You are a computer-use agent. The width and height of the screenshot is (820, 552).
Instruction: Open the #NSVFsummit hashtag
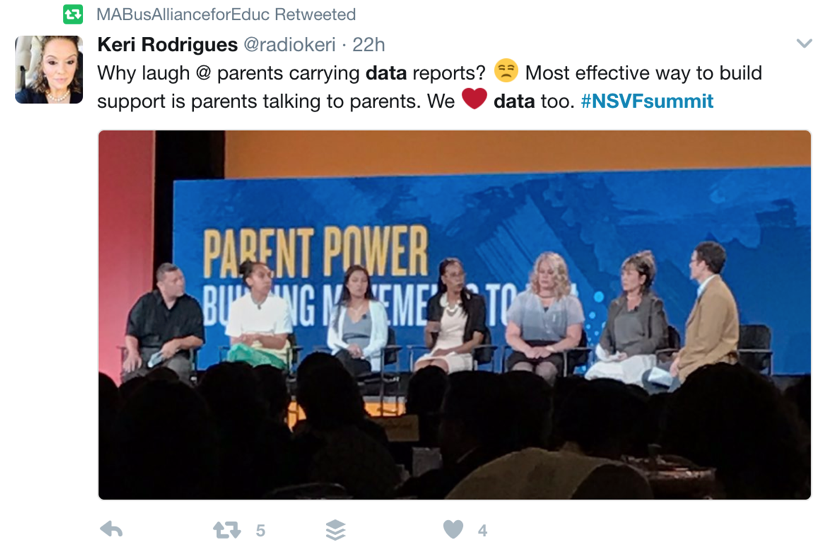click(x=647, y=101)
